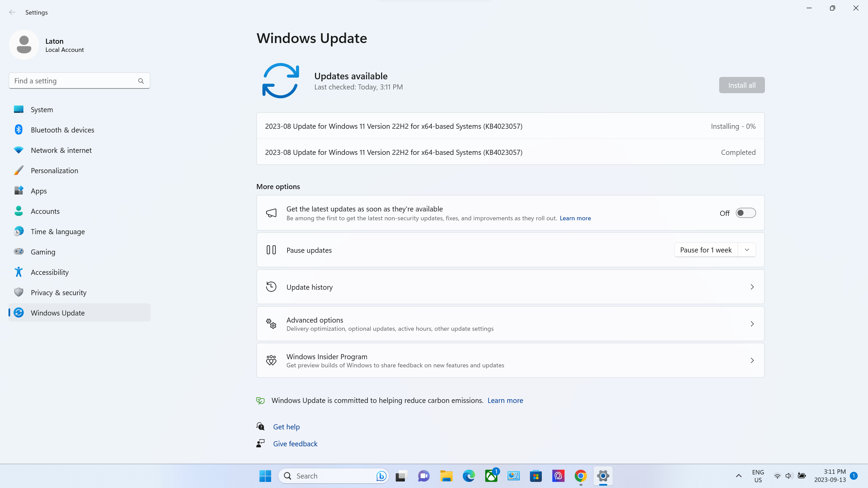Open Google Chrome from the taskbar
868x488 pixels.
pyautogui.click(x=580, y=476)
